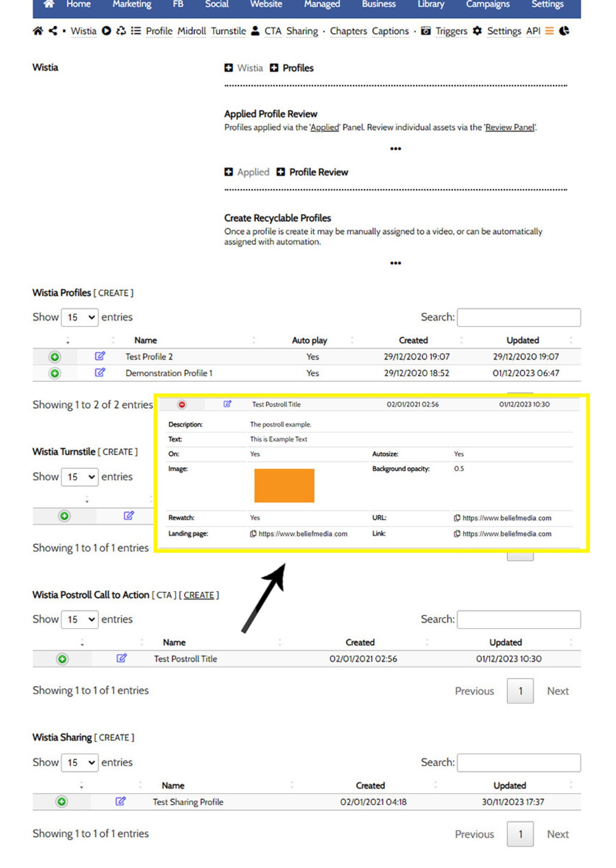Viewport: 616px width, 868px height.
Task: Expand the Test Sharing Profile row
Action: click(x=62, y=801)
